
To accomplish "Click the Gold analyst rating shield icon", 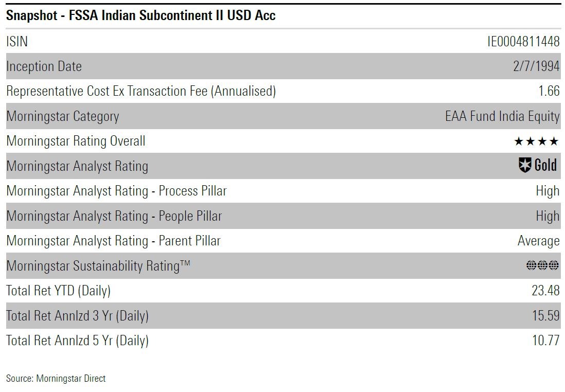I will [x=525, y=166].
